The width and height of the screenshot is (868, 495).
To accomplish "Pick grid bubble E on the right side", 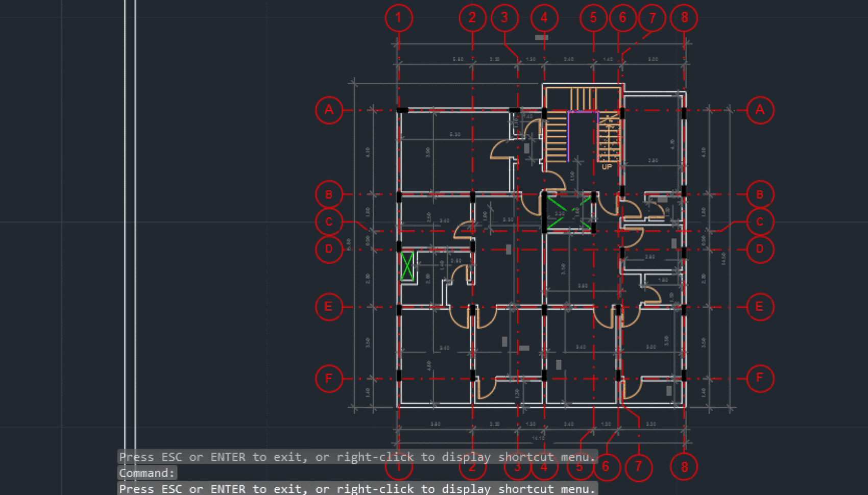I will [x=760, y=307].
